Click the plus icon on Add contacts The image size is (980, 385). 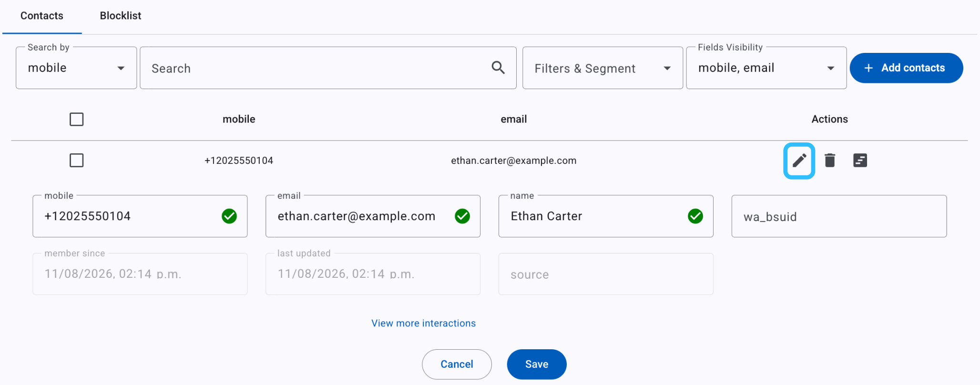[x=868, y=68]
